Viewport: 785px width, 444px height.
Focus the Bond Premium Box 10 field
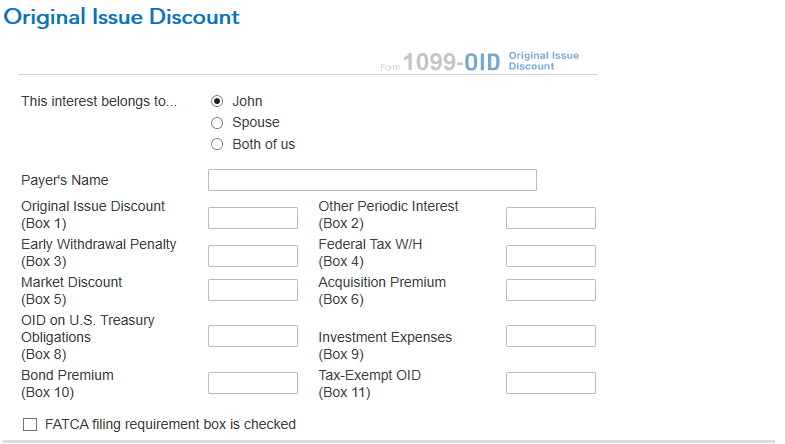tap(252, 383)
